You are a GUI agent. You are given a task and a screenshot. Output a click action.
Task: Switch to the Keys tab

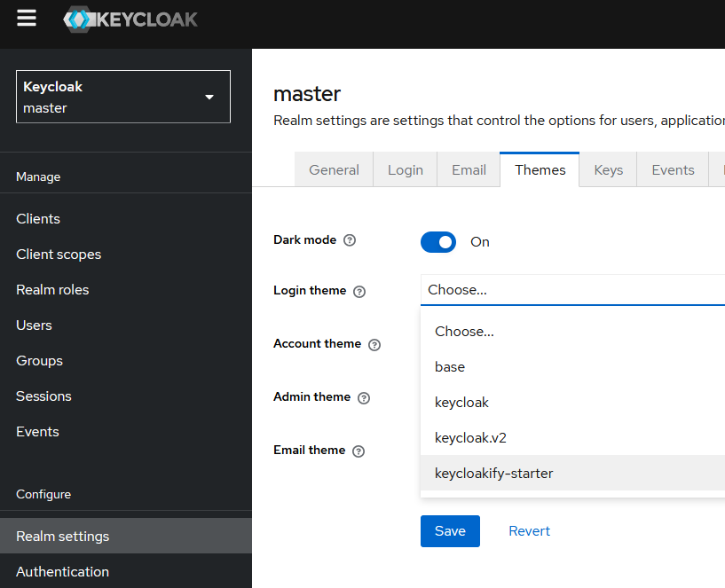click(608, 170)
